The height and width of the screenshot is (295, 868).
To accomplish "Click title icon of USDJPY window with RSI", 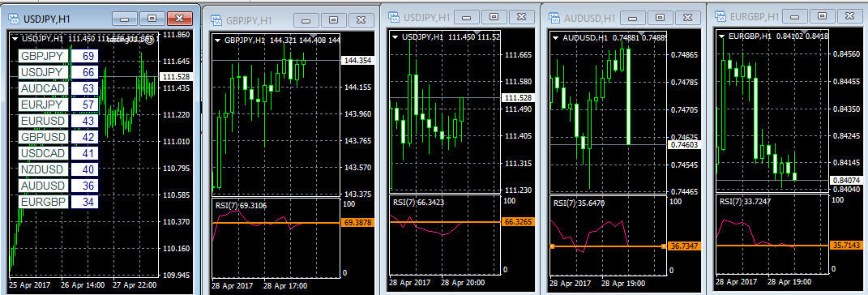I will pos(394,17).
